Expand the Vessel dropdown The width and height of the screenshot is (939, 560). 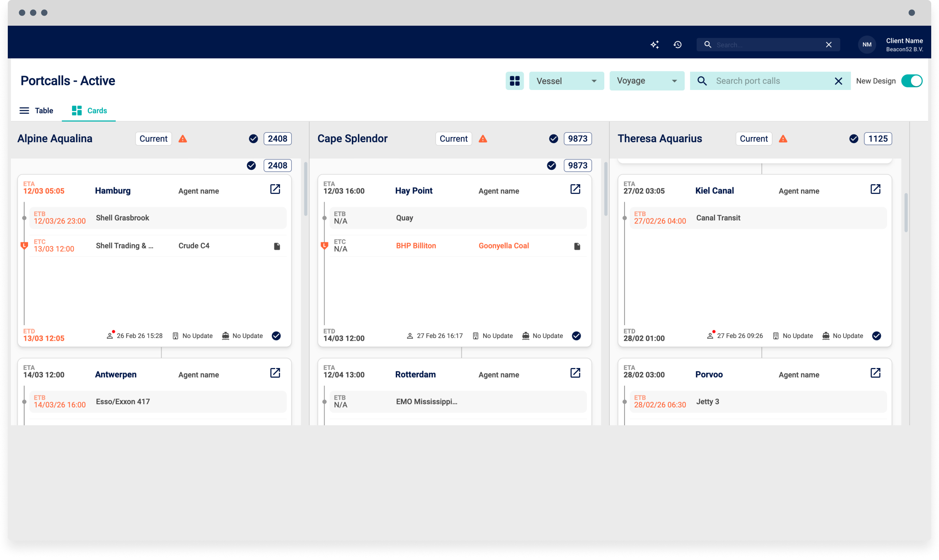[566, 81]
